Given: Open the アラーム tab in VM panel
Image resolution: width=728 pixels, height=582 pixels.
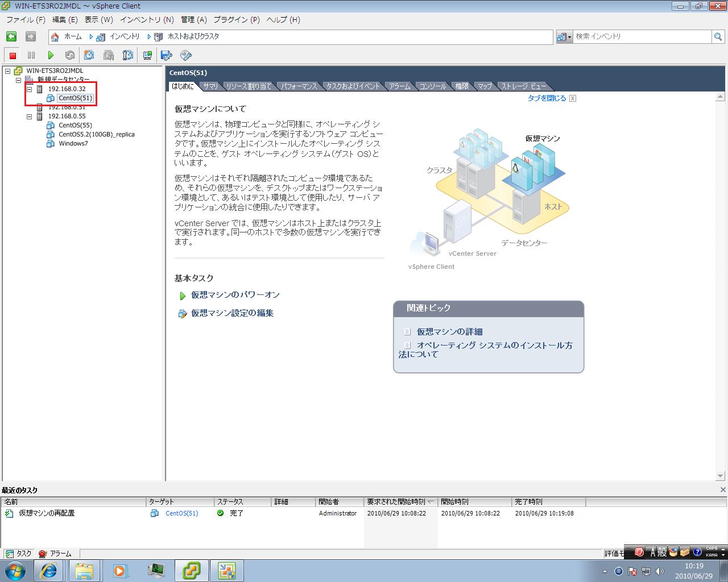Looking at the screenshot, I should pos(400,86).
